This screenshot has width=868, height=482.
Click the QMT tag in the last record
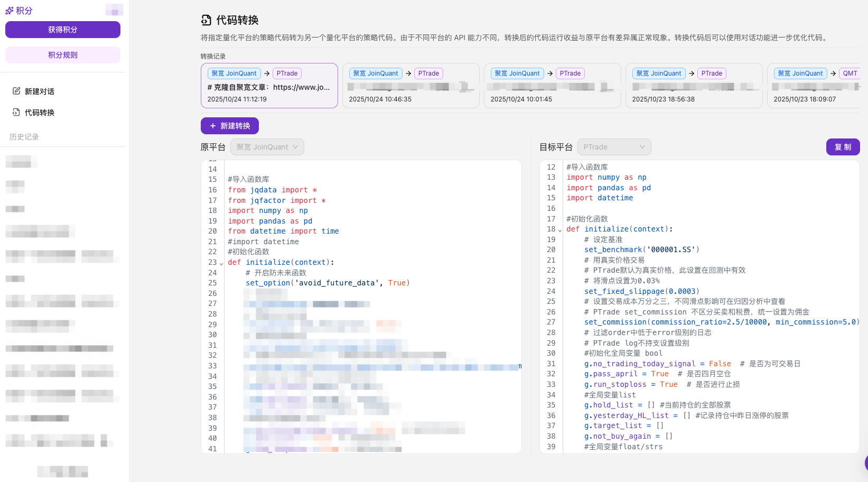850,73
